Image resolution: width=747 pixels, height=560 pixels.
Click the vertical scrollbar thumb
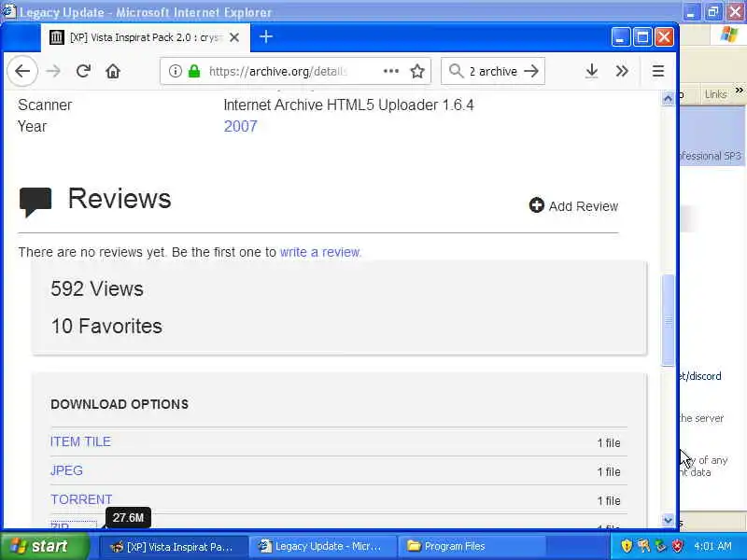click(668, 320)
